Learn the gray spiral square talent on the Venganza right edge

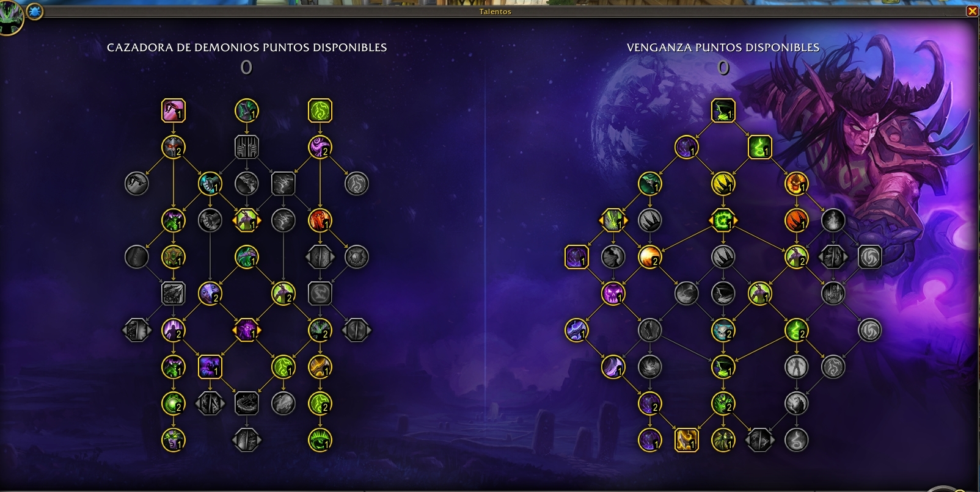tap(869, 257)
